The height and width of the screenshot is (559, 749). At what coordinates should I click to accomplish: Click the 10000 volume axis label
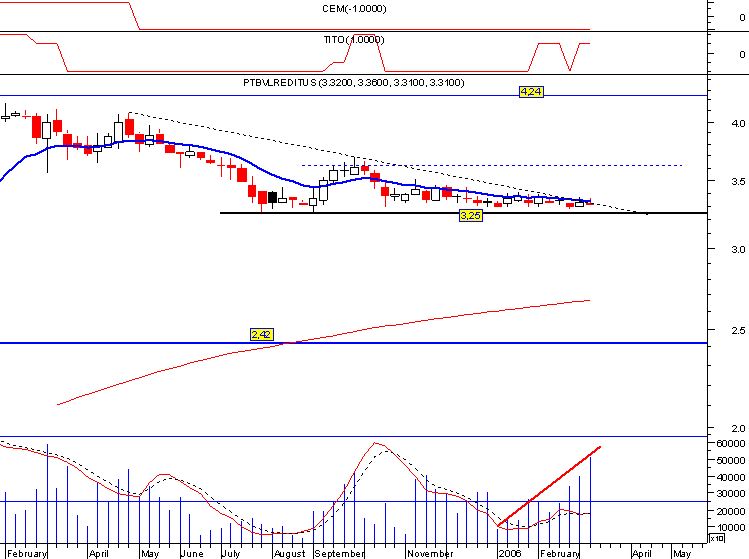click(x=731, y=527)
